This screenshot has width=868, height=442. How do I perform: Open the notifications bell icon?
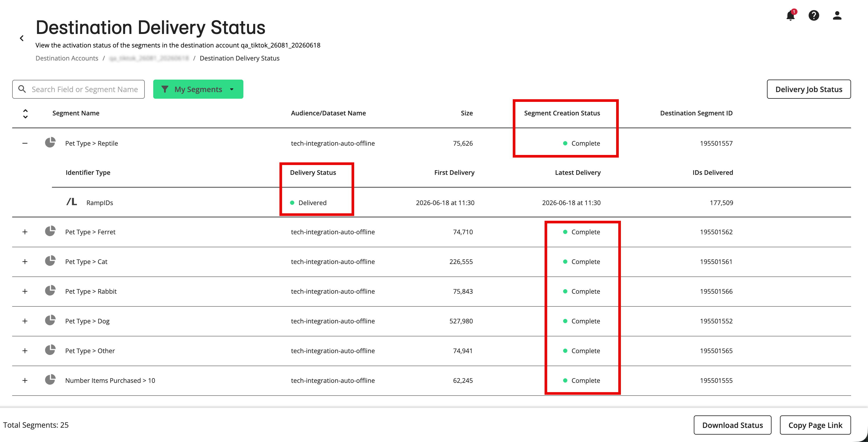791,15
